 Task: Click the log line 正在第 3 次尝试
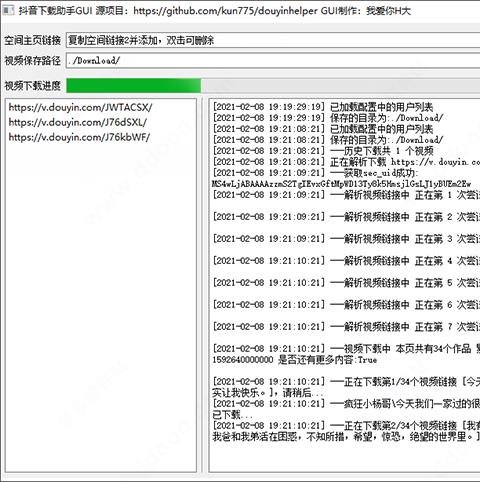346,239
